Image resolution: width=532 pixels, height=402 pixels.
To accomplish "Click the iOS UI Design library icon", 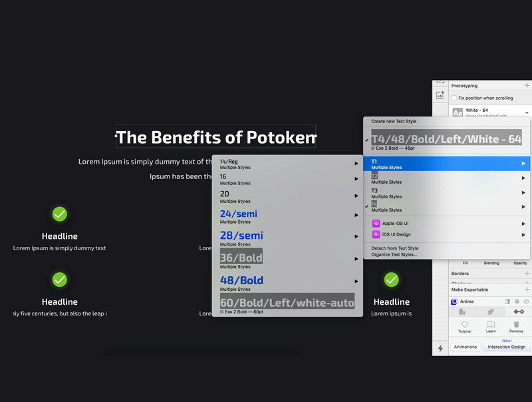I will 376,235.
